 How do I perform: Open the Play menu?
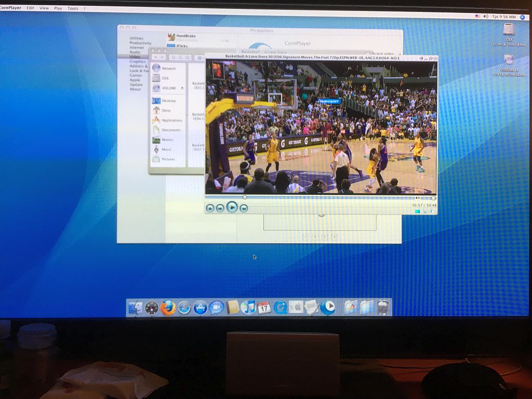coord(58,8)
